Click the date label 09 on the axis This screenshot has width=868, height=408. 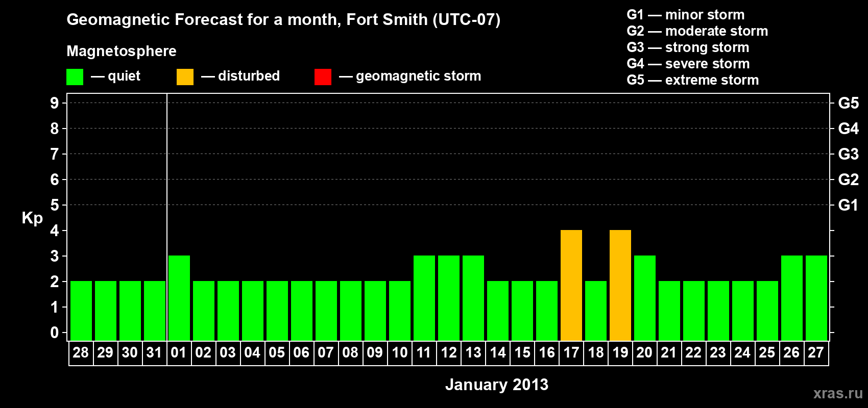point(375,353)
